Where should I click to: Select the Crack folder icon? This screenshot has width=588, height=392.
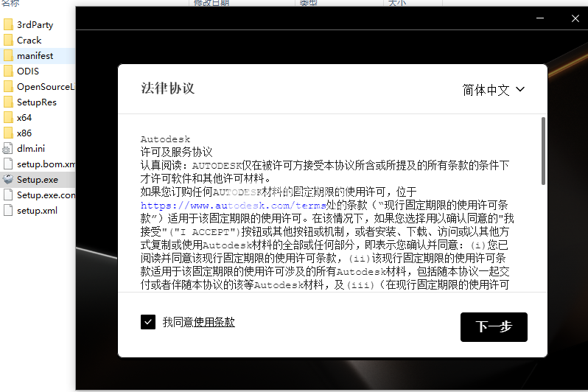point(8,40)
